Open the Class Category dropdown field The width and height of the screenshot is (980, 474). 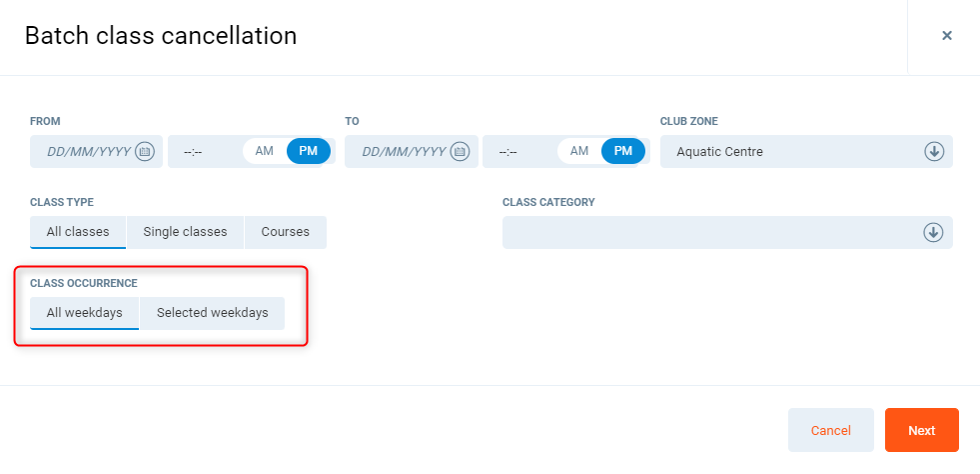[x=709, y=232]
